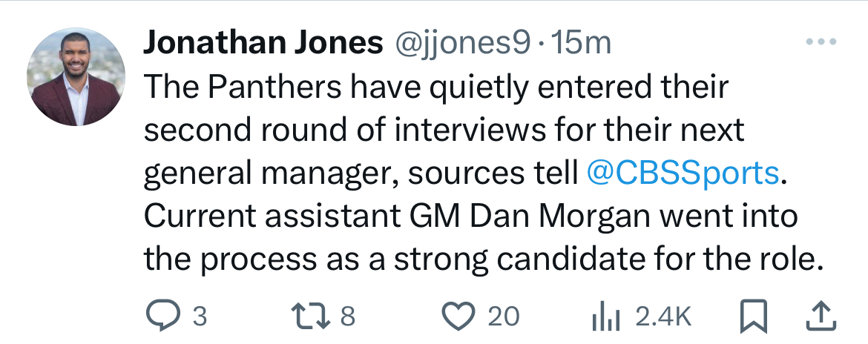Open the three-dots more options menu
The width and height of the screenshot is (868, 344).
821,42
